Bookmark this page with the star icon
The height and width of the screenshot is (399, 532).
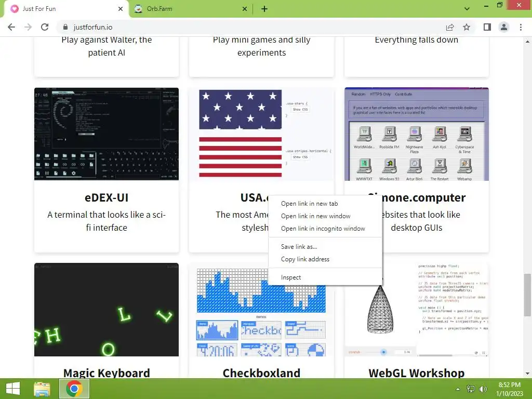click(467, 27)
